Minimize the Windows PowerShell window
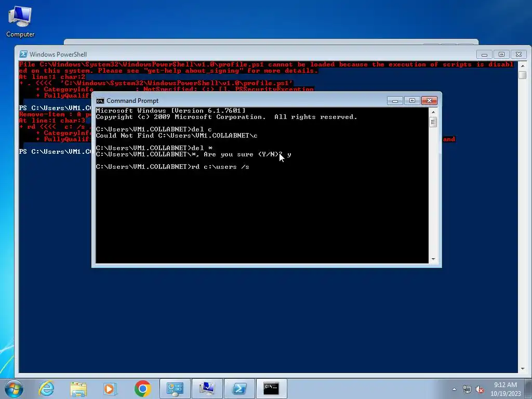This screenshot has width=532, height=399. (485, 54)
